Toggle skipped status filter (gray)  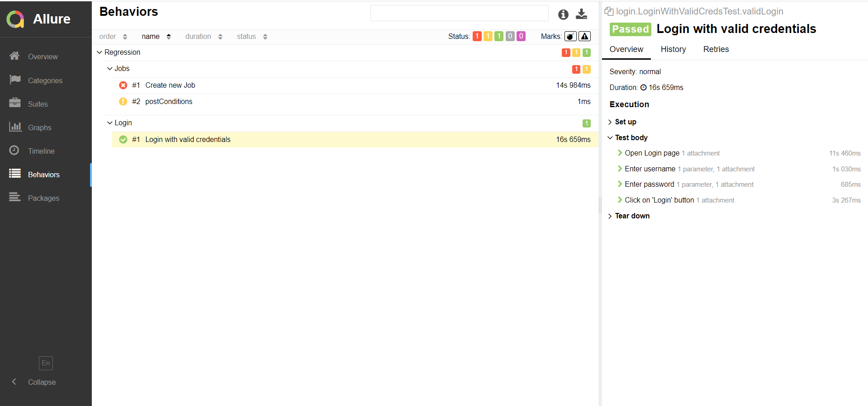[510, 36]
